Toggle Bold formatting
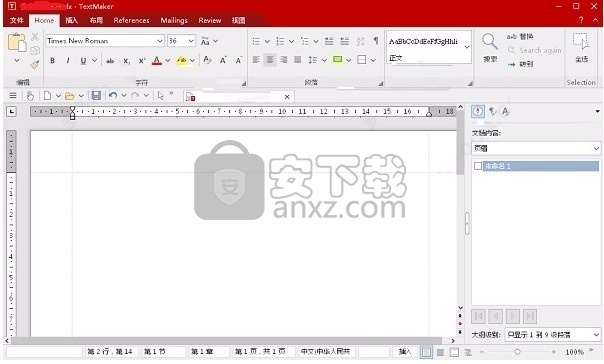 pyautogui.click(x=52, y=60)
